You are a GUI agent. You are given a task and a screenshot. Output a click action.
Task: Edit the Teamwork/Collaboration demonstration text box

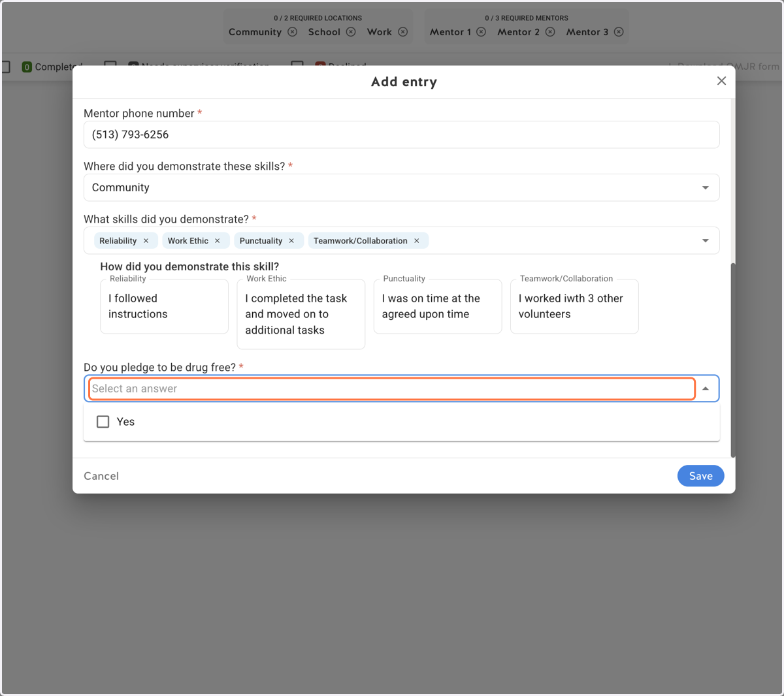574,306
